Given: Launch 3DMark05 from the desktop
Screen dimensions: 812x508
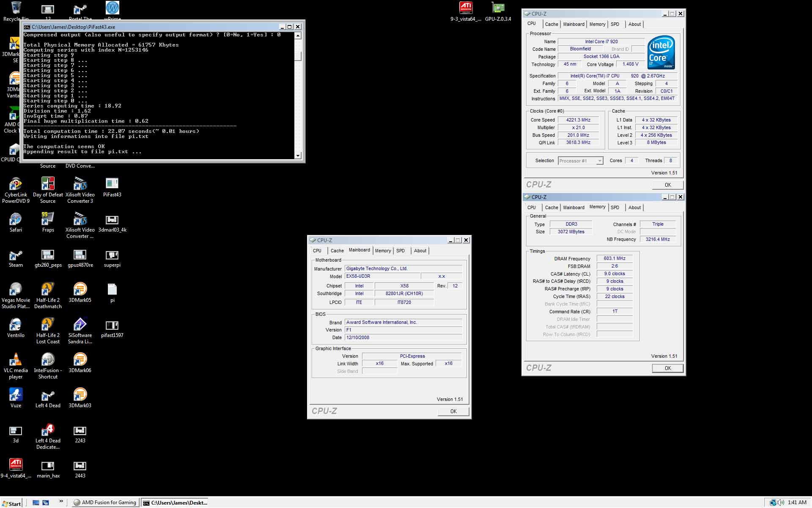Looking at the screenshot, I should [80, 289].
